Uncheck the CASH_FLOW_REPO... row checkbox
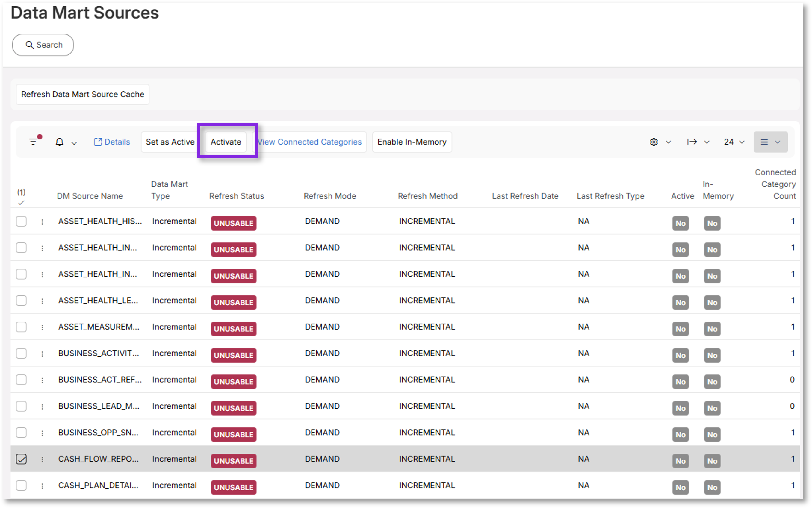The image size is (812, 508). (x=21, y=459)
